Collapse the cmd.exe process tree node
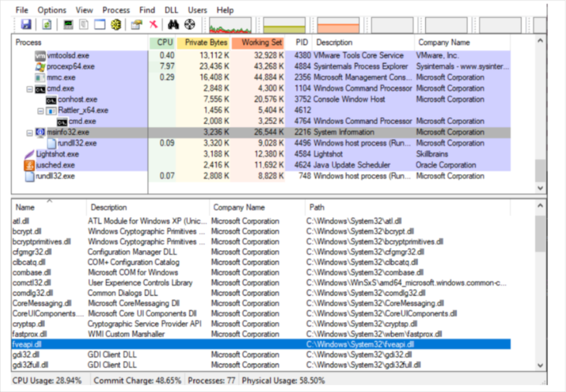Screen dimensions: 566x392 (x=30, y=88)
